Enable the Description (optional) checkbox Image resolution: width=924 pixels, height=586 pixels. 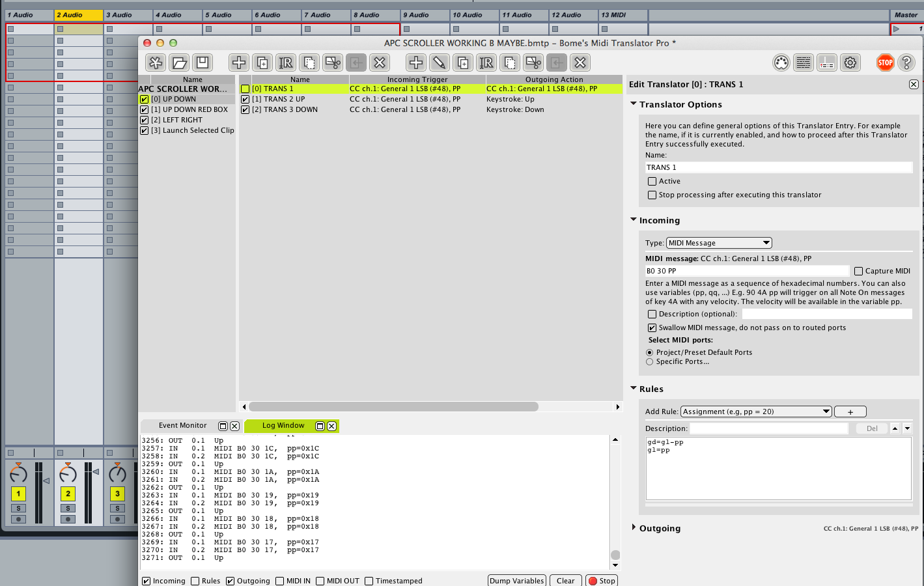(x=652, y=314)
